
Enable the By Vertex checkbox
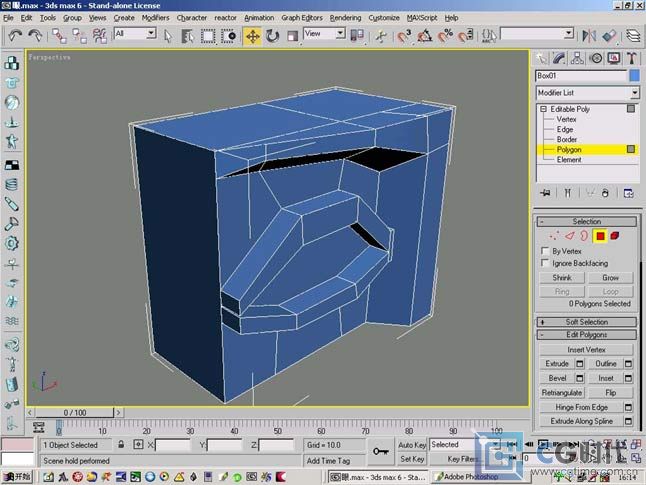[x=545, y=251]
